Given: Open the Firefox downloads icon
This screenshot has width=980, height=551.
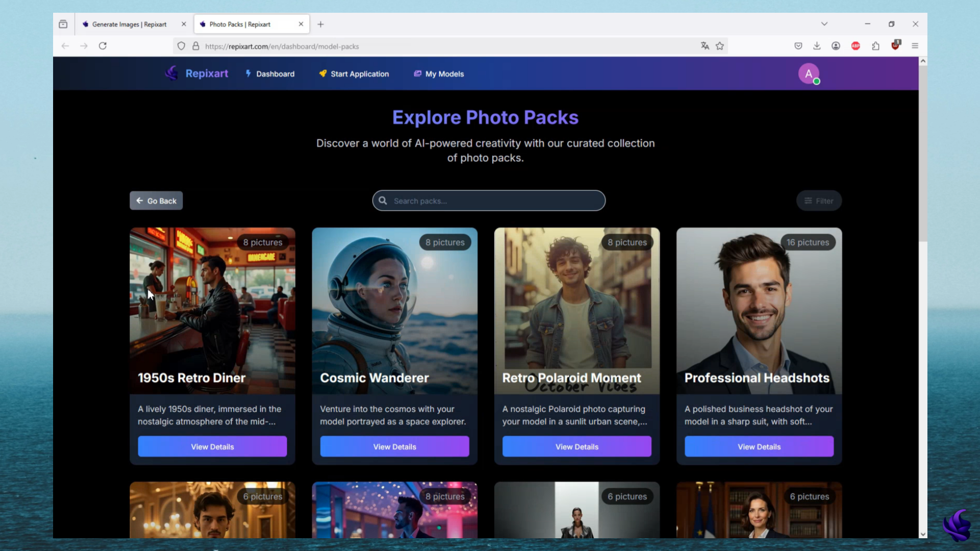Looking at the screenshot, I should pos(817,46).
